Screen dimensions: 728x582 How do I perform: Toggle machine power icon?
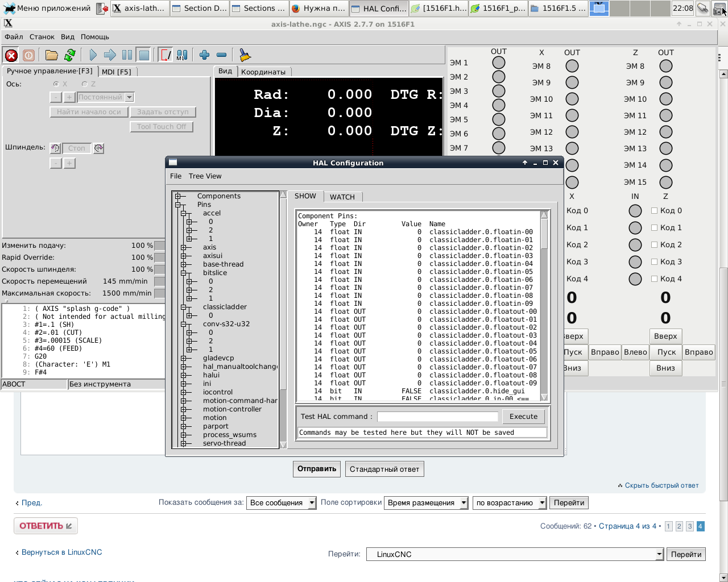tap(28, 55)
